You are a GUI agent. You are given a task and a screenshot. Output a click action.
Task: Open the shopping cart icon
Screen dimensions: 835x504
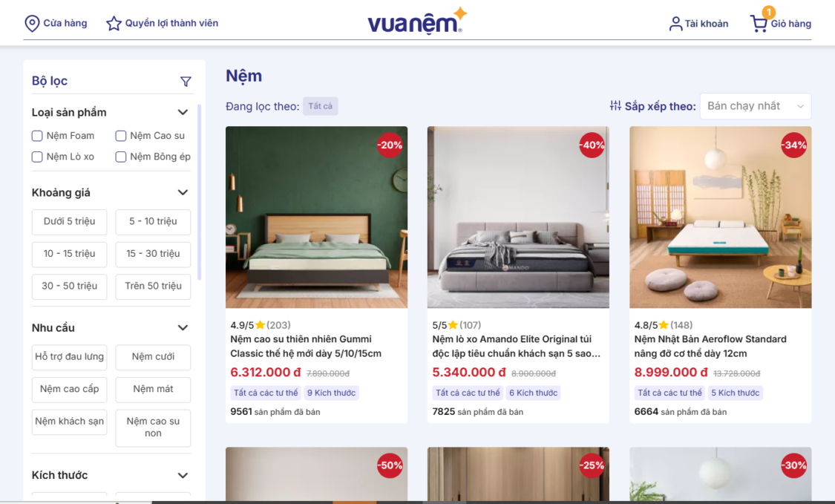pos(759,24)
